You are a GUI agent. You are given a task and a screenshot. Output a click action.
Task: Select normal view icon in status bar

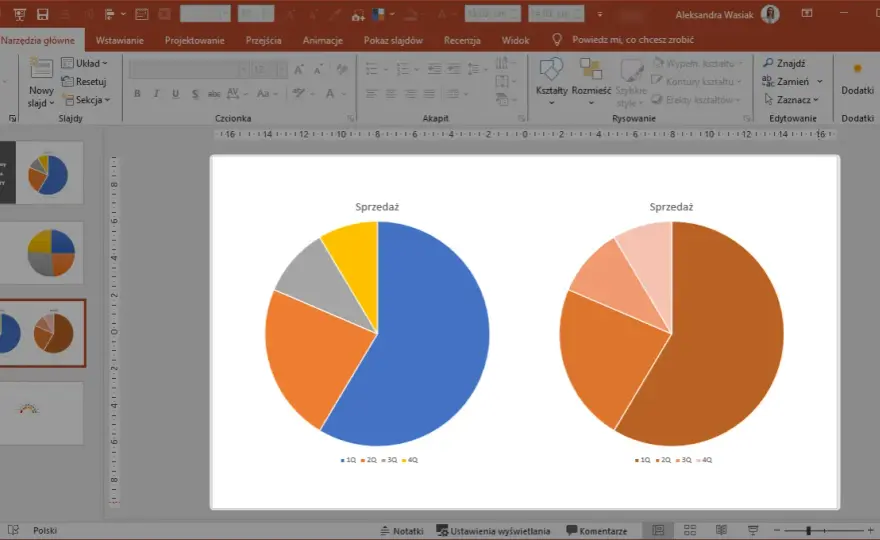tap(658, 530)
